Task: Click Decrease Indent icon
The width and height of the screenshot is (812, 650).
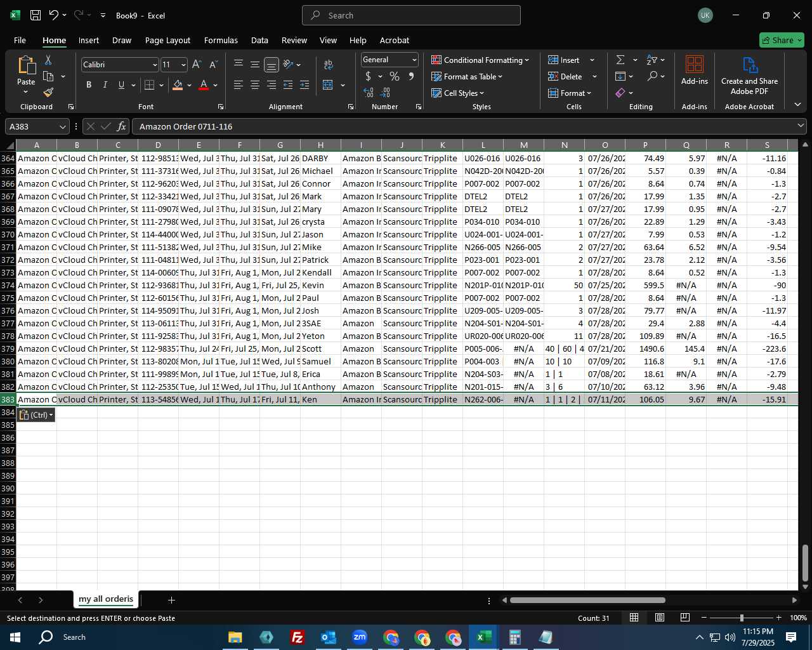Action: 288,85
